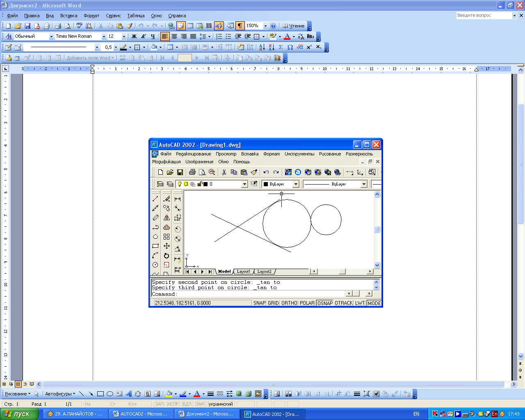This screenshot has width=525, height=420.
Task: Open the Справка menu
Action: pyautogui.click(x=177, y=16)
